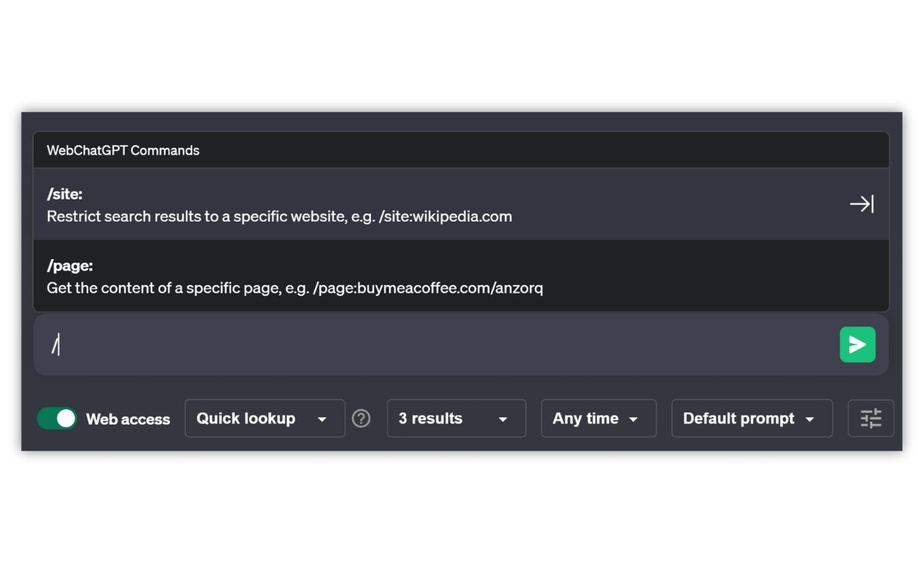
Task: Click the chevron on 3 results selector
Action: (x=503, y=418)
